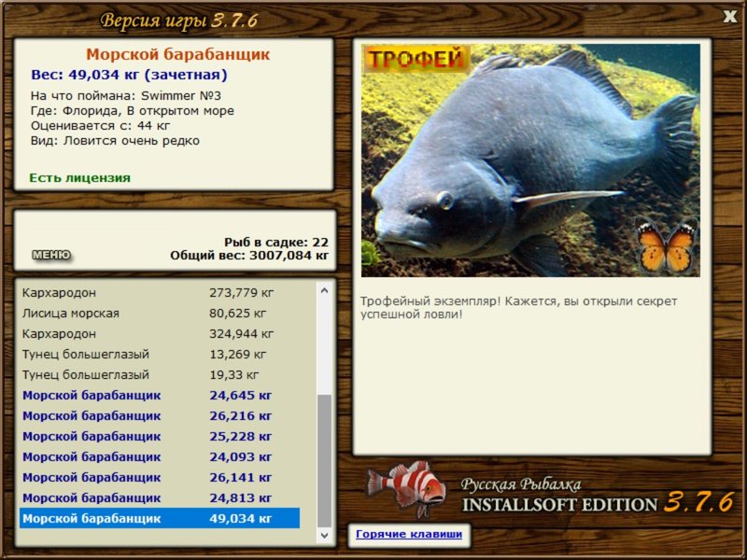
Task: Click the Версия игры 3.7.6 title text
Action: [x=179, y=21]
